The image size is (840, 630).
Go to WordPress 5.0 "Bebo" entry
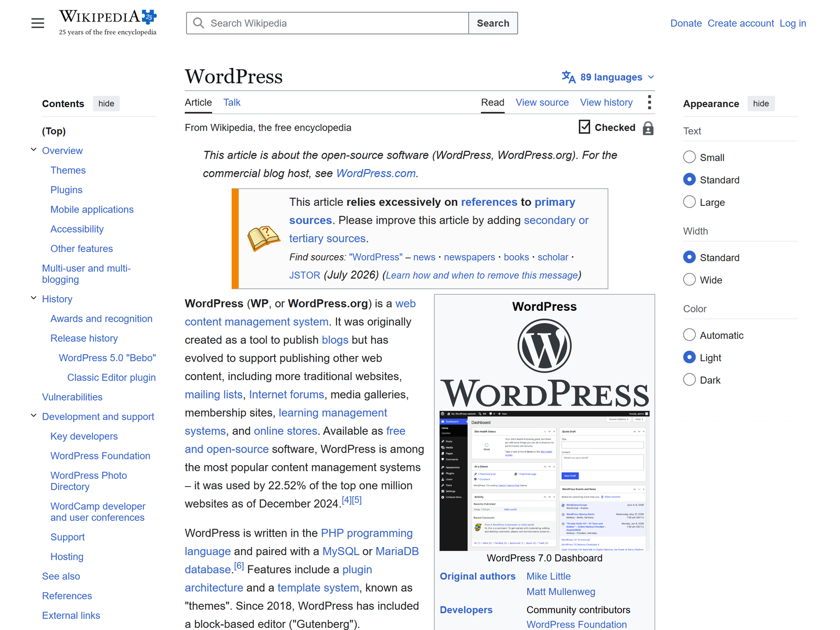coord(107,358)
